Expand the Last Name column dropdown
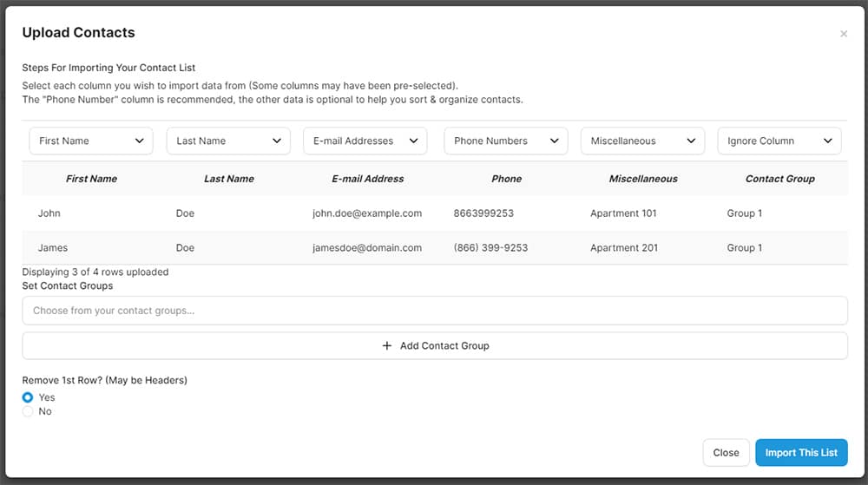The width and height of the screenshot is (868, 485). pos(228,141)
